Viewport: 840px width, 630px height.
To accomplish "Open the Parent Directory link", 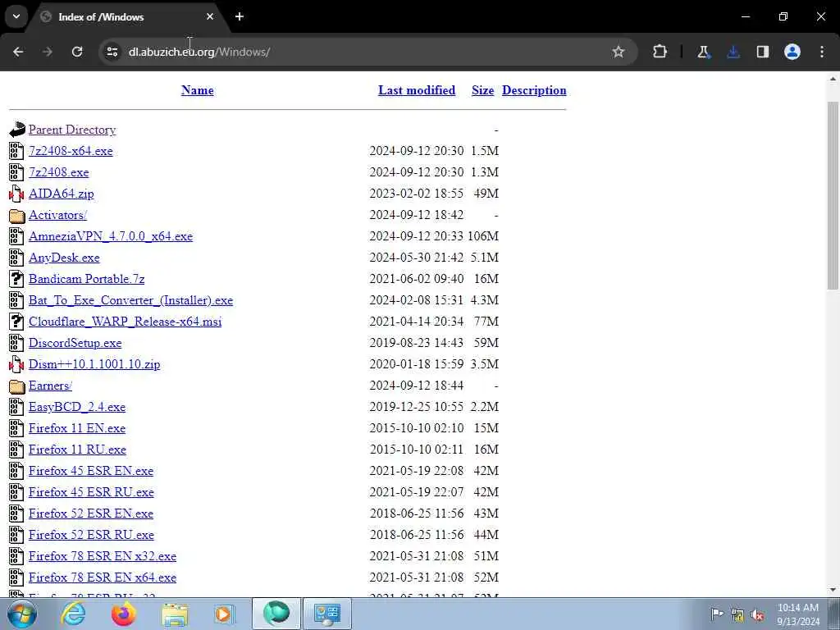I will pos(72,130).
